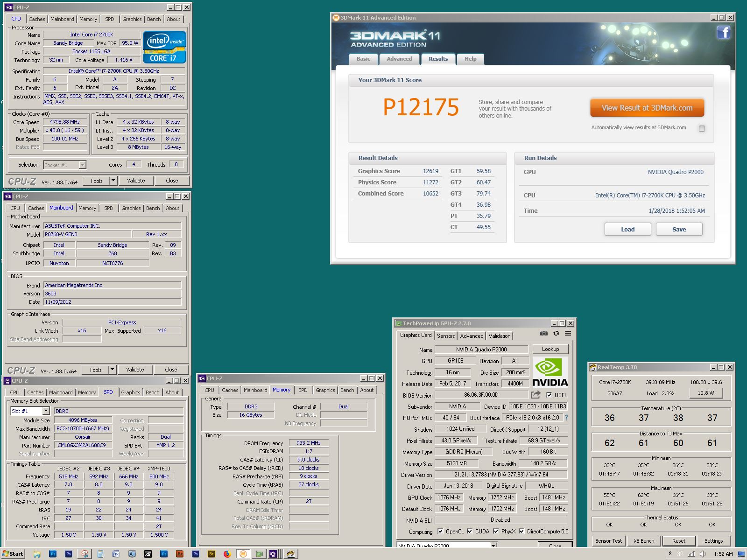Click the Bus Interface question mark icon
Viewport: 747px width, 560px height.
[566, 418]
